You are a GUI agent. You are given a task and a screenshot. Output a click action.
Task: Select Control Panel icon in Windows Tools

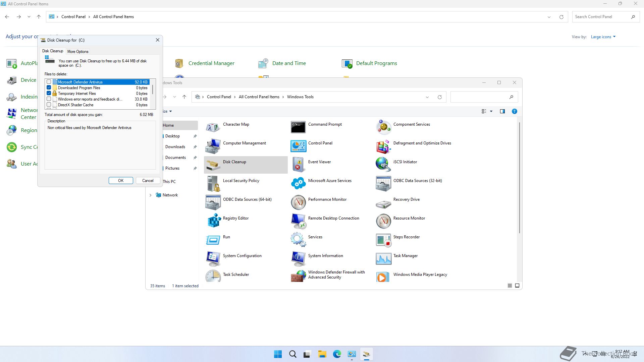tap(298, 146)
